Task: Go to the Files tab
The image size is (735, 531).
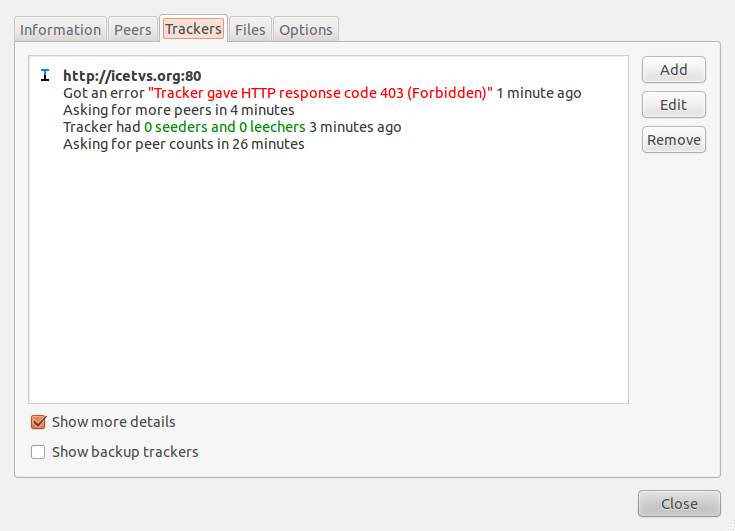Action: [250, 30]
